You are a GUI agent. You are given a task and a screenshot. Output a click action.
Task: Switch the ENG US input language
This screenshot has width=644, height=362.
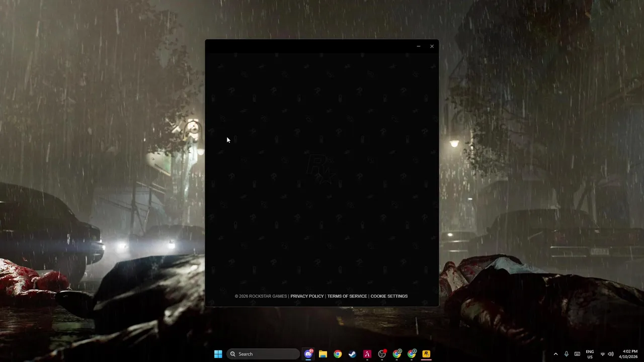tap(590, 354)
